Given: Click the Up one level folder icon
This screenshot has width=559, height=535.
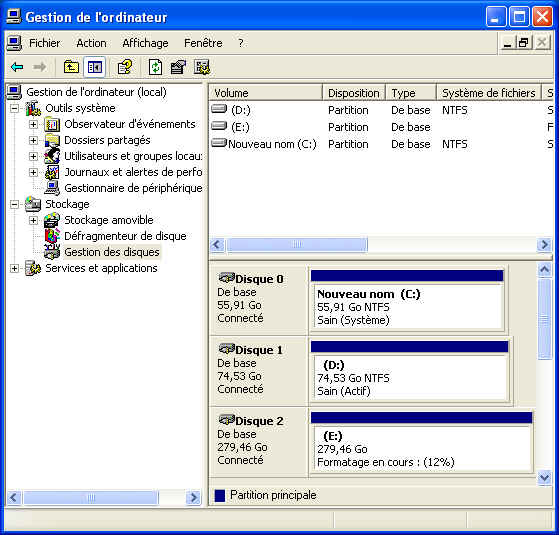Looking at the screenshot, I should coord(71,67).
